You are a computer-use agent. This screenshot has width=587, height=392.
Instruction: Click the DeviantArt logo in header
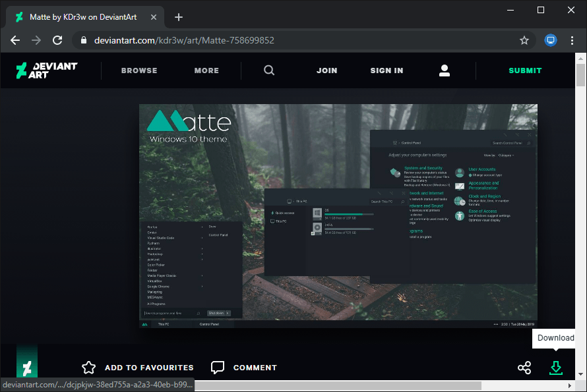point(46,70)
